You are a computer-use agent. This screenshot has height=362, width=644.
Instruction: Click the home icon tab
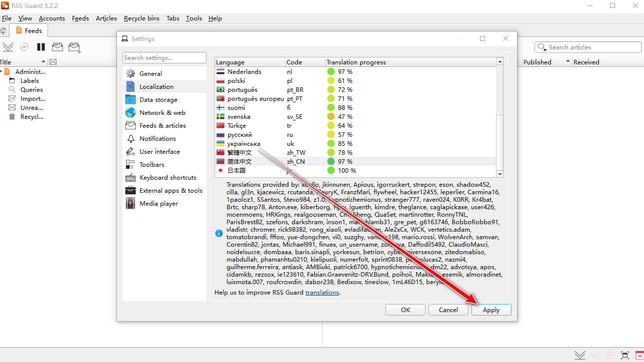pyautogui.click(x=3, y=30)
